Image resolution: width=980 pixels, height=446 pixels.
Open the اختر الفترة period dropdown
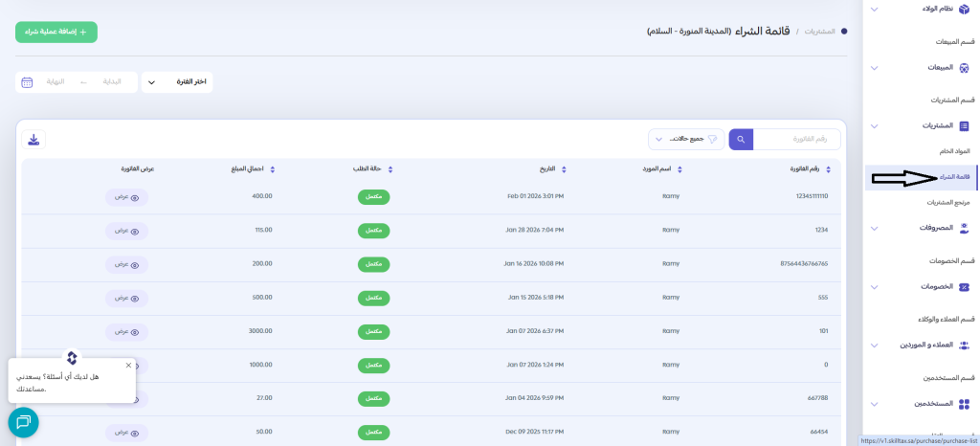coord(177,82)
